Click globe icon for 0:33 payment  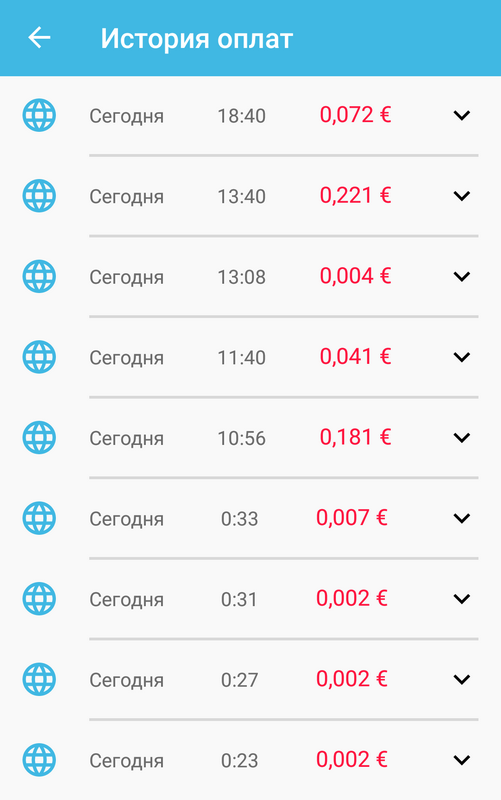click(39, 518)
